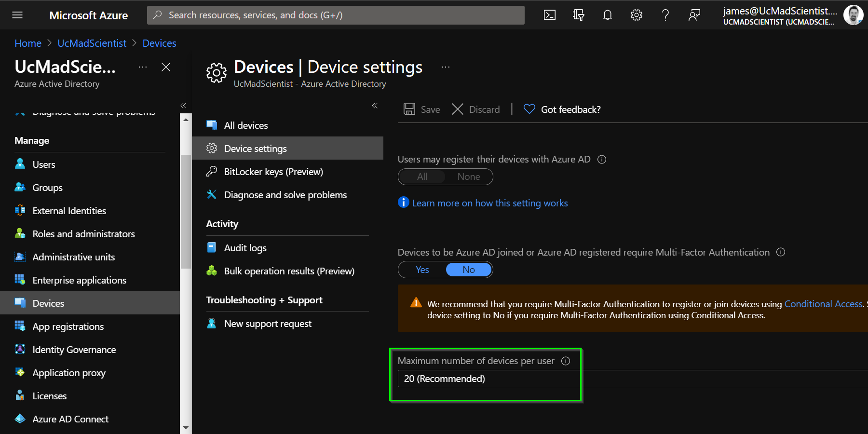Click the sidebar scroll up arrow

point(186,119)
